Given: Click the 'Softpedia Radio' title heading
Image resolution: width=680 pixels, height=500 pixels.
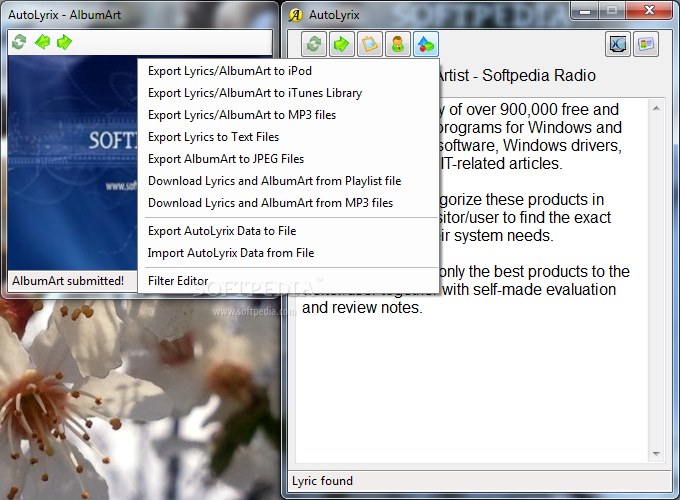Looking at the screenshot, I should 539,75.
